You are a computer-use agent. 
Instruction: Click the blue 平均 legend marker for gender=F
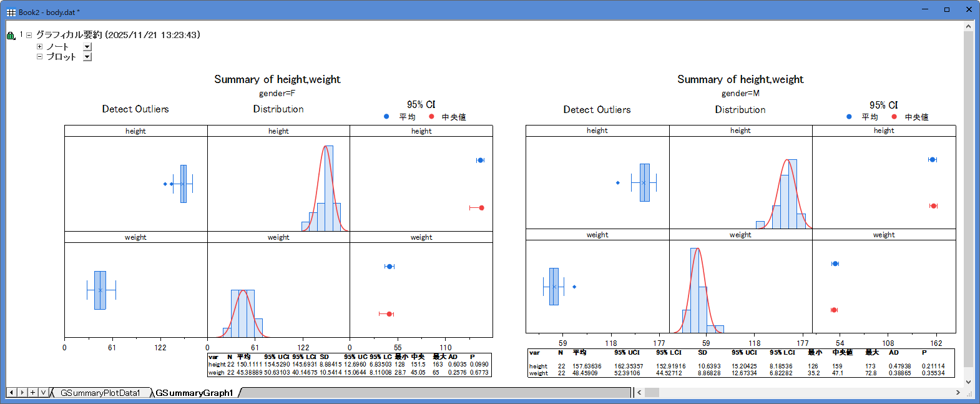[x=386, y=117]
